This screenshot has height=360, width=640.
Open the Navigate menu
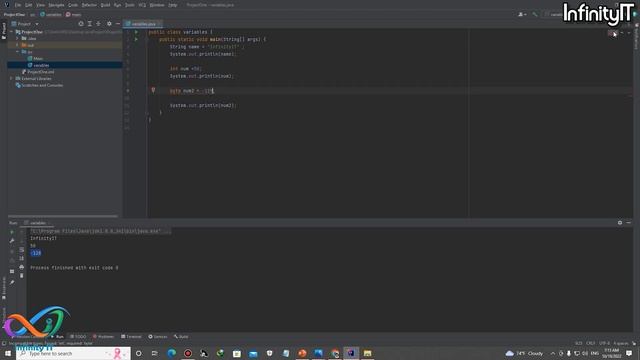point(56,5)
